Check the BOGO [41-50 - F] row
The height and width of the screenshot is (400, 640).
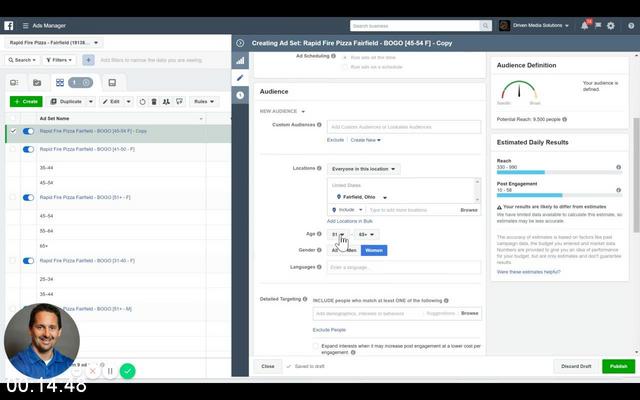point(13,149)
